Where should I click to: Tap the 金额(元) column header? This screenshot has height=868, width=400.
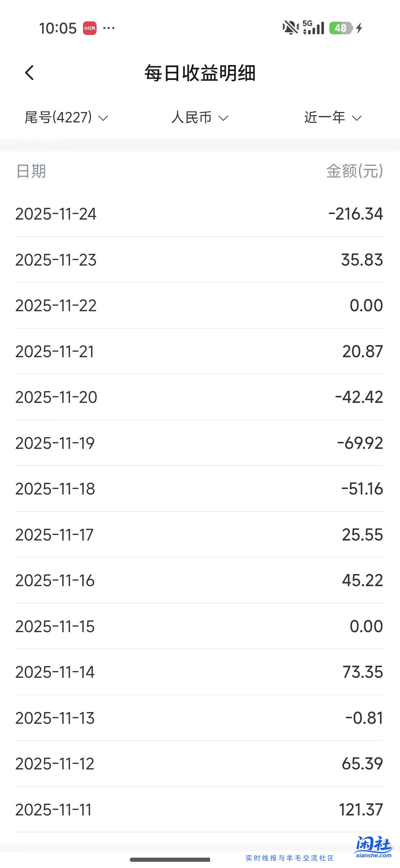tap(355, 171)
